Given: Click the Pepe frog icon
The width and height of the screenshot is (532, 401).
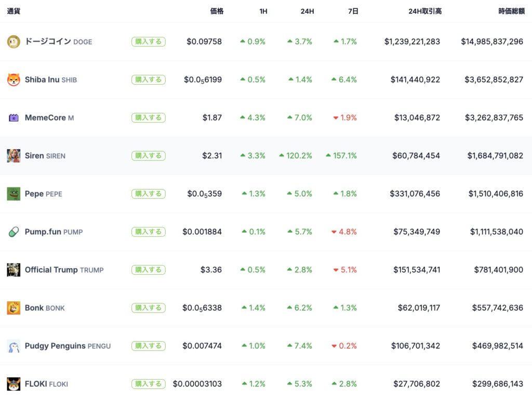Looking at the screenshot, I should coord(14,194).
